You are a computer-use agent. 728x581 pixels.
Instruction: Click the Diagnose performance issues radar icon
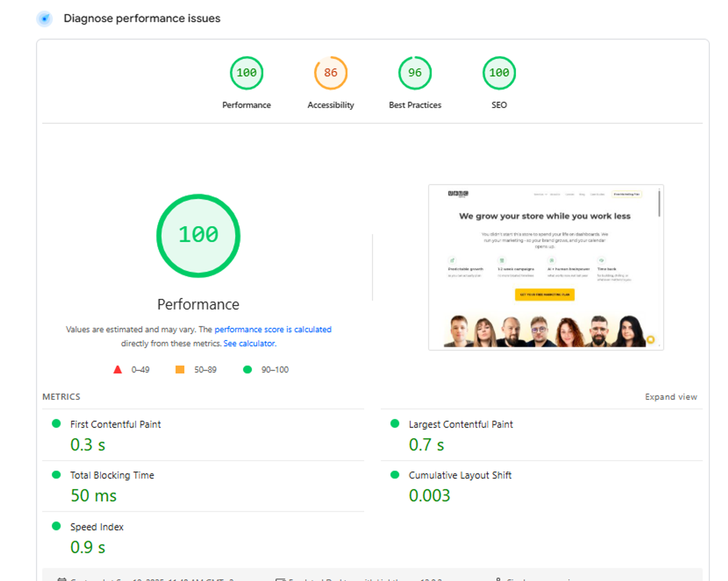tap(45, 18)
